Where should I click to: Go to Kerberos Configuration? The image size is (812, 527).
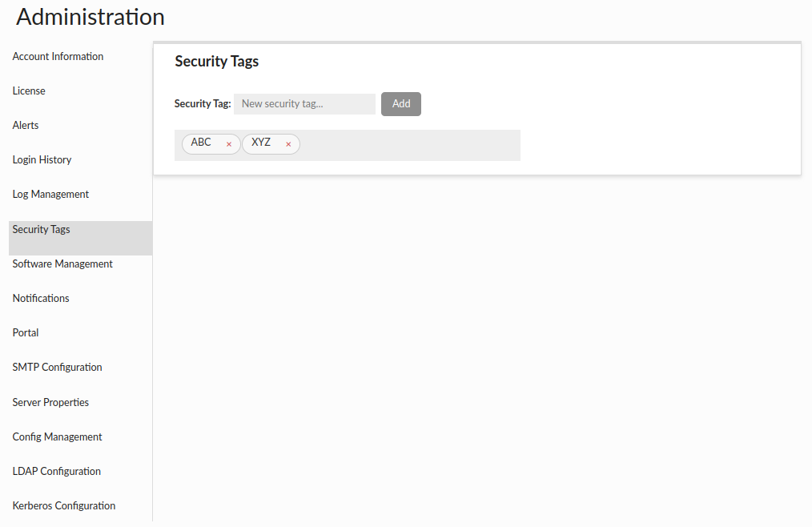[64, 506]
